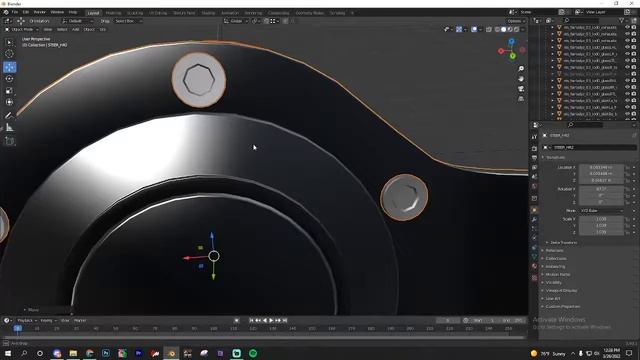Image resolution: width=640 pixels, height=360 pixels.
Task: Open the Marker menu in timeline
Action: (80, 320)
